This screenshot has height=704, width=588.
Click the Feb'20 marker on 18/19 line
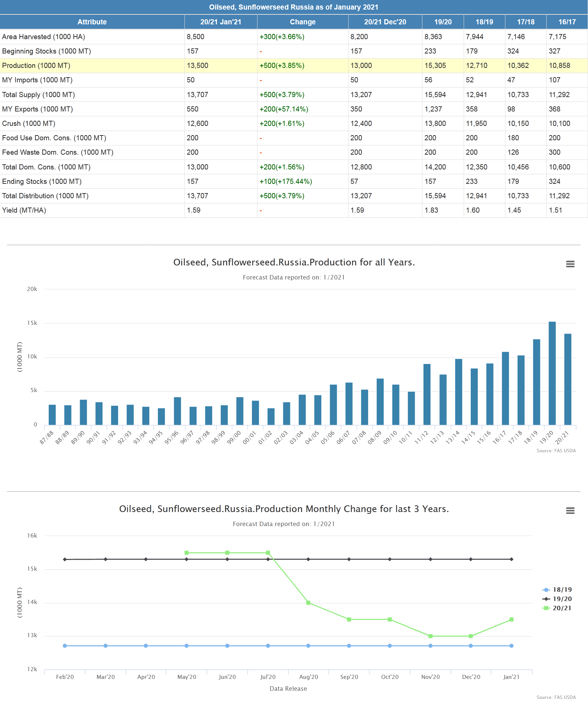coord(65,646)
